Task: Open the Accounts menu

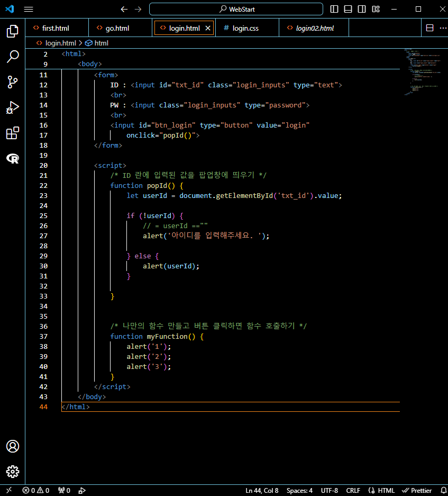Action: [x=13, y=446]
